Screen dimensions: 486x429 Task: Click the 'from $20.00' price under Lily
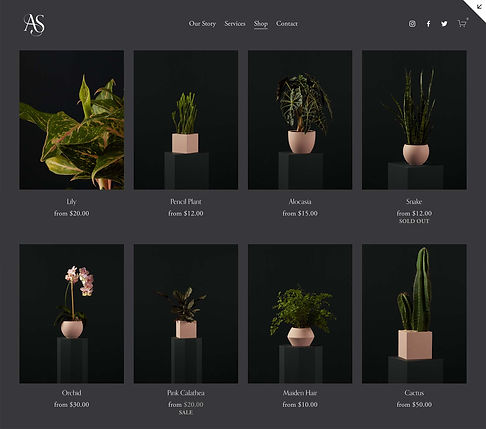click(x=72, y=213)
